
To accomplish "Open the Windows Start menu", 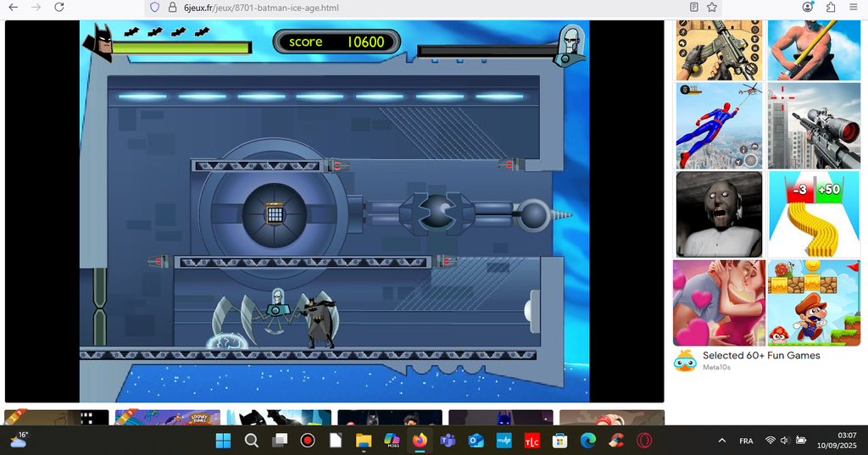I will (x=223, y=441).
